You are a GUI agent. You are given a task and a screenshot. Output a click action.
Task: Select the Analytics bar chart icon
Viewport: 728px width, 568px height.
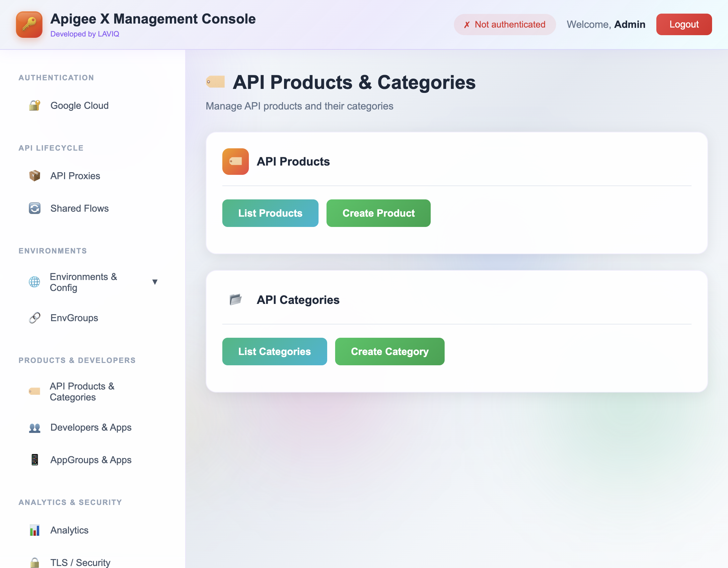click(35, 530)
